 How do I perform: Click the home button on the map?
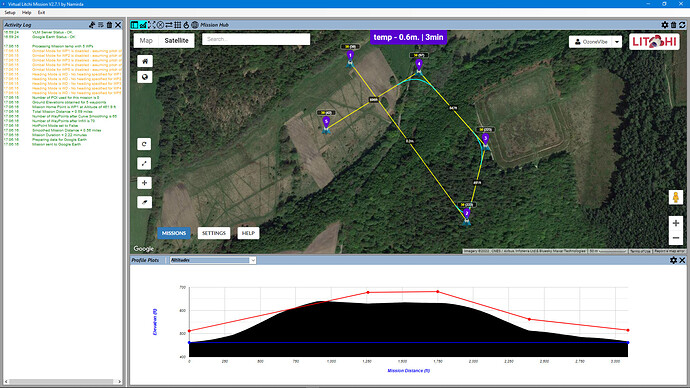tap(145, 61)
